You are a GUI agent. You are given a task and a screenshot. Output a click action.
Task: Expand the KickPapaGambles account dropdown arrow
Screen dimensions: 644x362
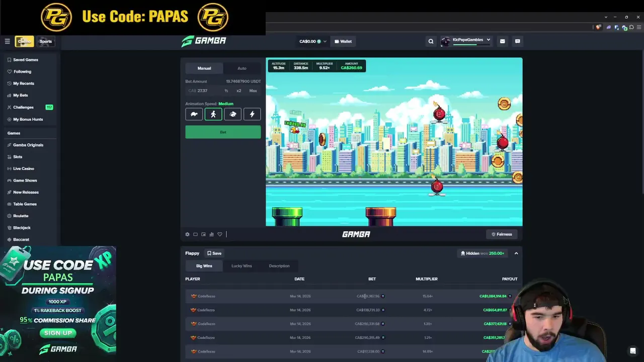(488, 40)
